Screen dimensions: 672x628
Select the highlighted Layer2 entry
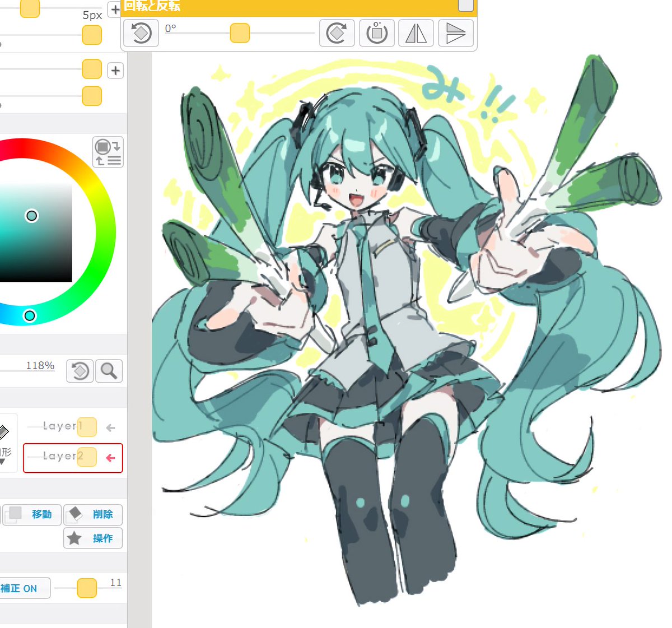62,457
